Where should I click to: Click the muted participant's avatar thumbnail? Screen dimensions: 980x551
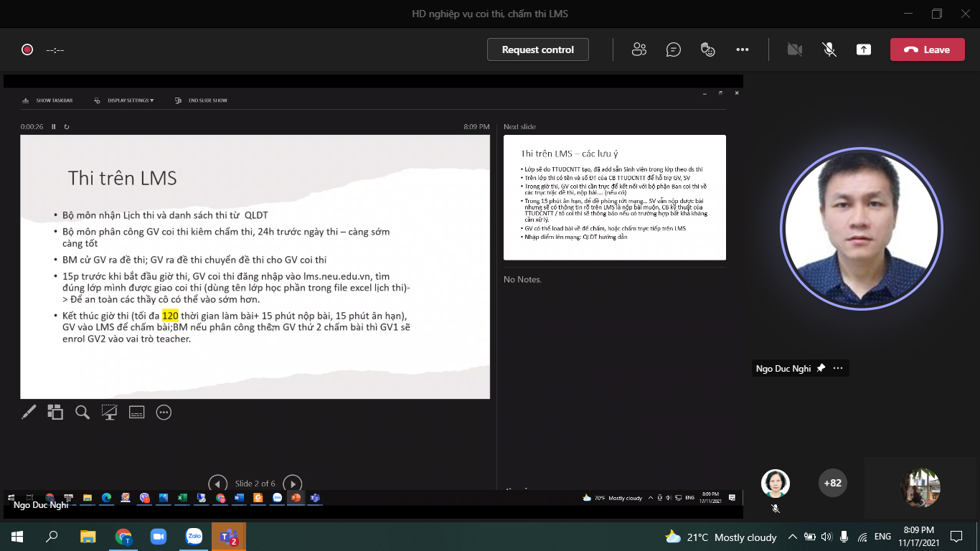coord(775,484)
